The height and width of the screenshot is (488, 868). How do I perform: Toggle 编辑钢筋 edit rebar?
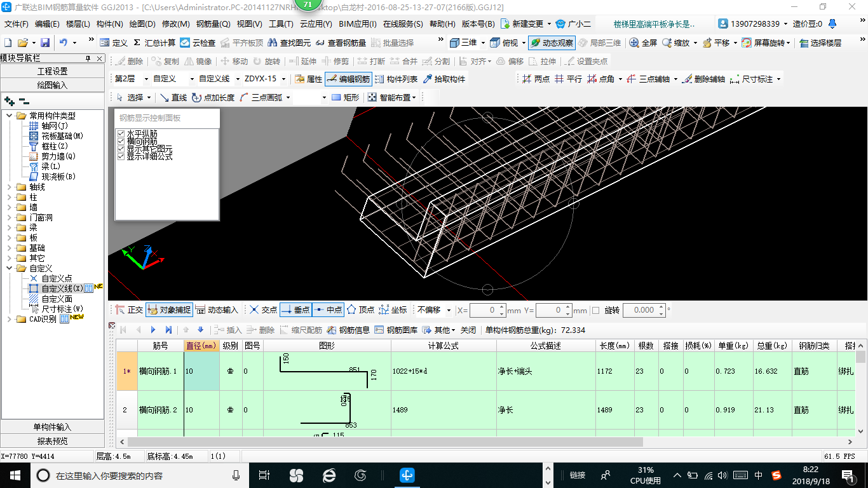pyautogui.click(x=348, y=79)
